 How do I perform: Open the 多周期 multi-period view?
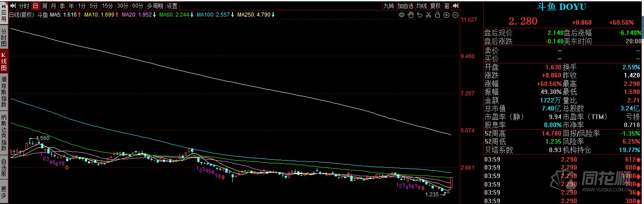pyautogui.click(x=155, y=6)
